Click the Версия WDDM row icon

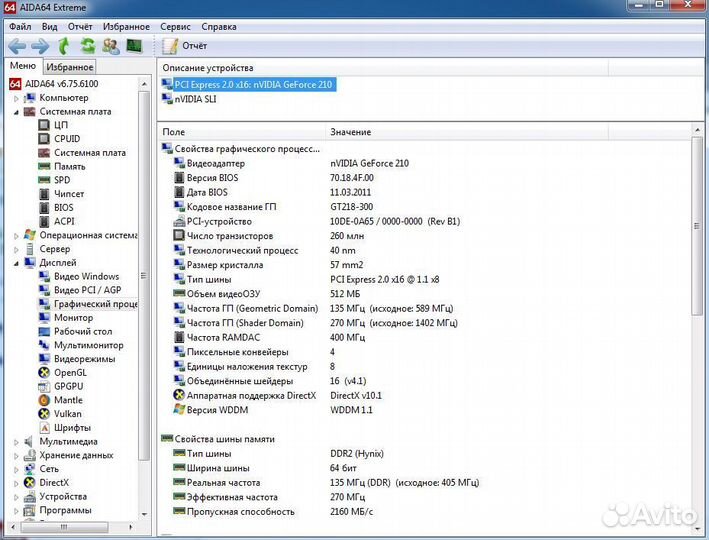[x=179, y=409]
